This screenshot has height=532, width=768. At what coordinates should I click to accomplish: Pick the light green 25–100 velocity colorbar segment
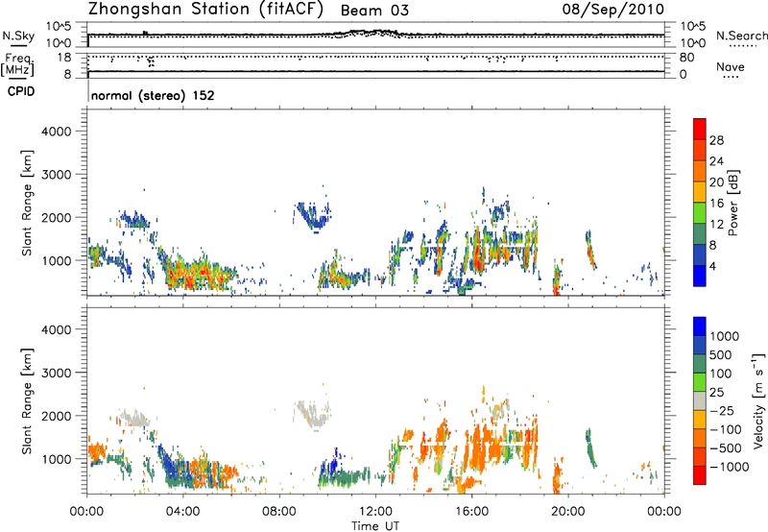pyautogui.click(x=700, y=382)
